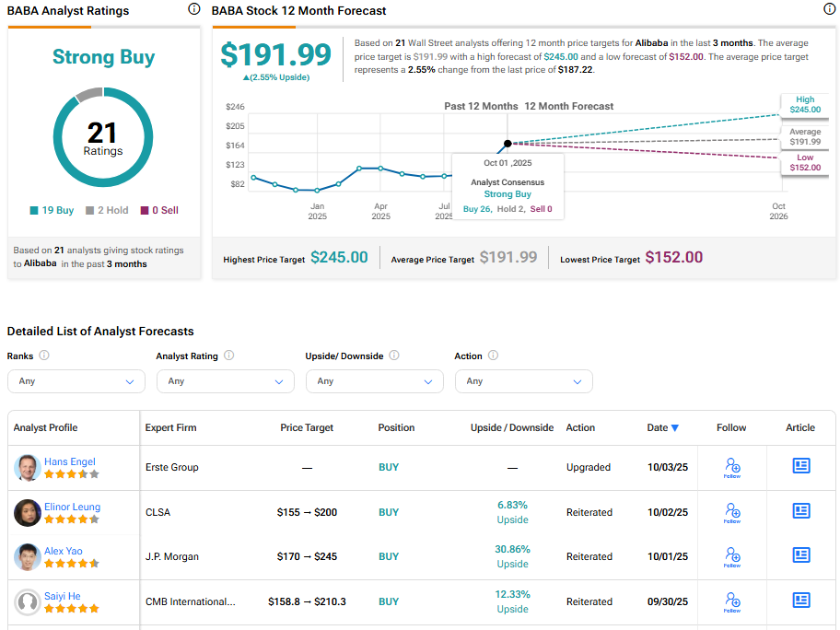Image resolution: width=840 pixels, height=630 pixels.
Task: Follow analyst Elinor Leung
Action: coord(732,512)
